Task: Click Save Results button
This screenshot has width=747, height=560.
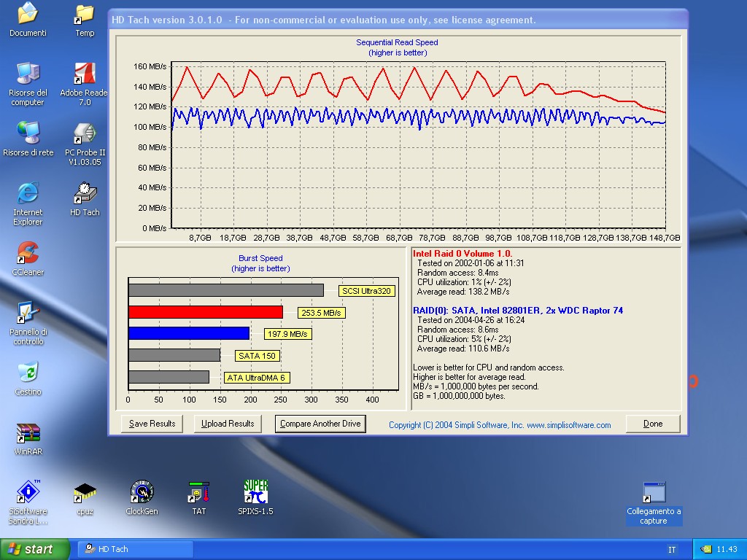Action: [x=152, y=424]
